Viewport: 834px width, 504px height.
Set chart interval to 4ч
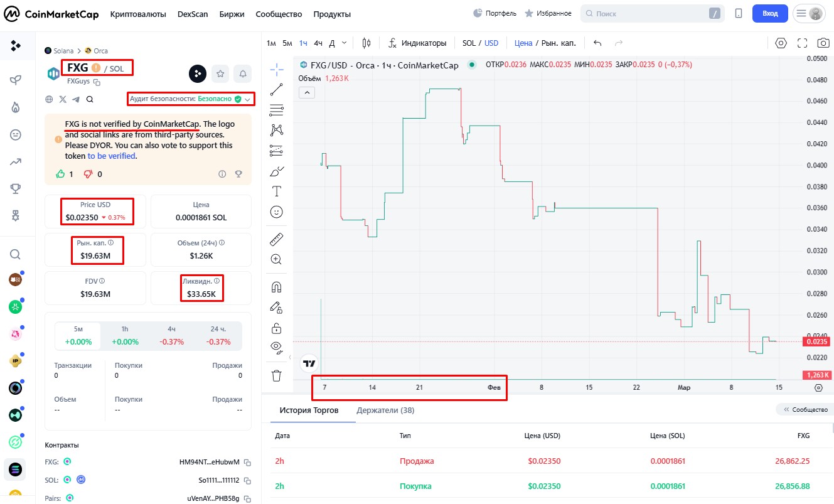pyautogui.click(x=318, y=43)
